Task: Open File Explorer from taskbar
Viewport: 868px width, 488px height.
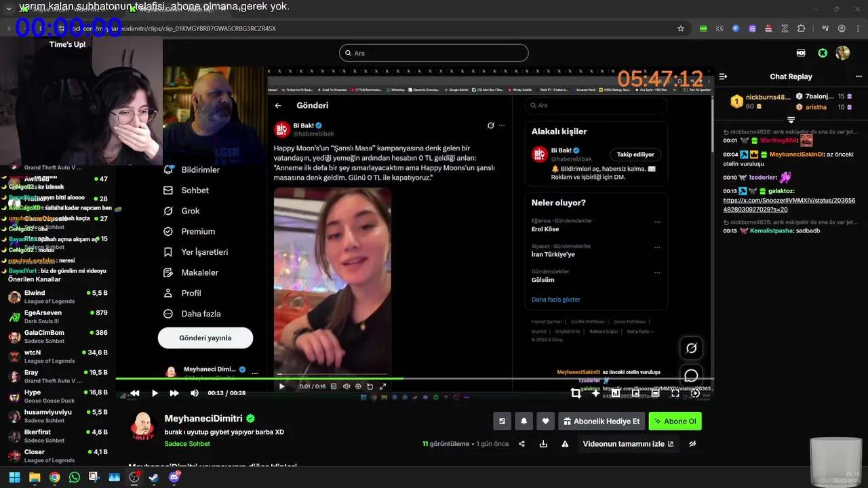Action: coord(35,477)
